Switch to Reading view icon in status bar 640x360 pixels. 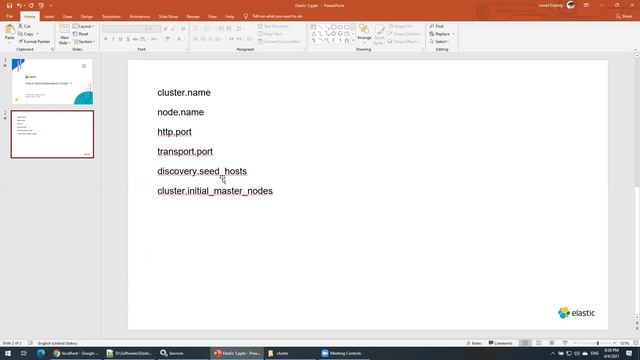coord(551,343)
